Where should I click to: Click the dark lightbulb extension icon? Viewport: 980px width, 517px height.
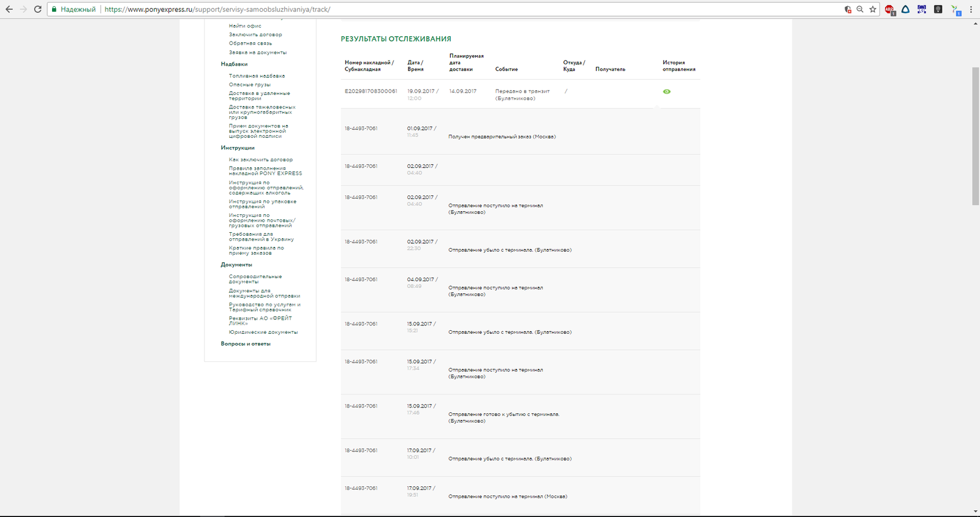pos(938,9)
